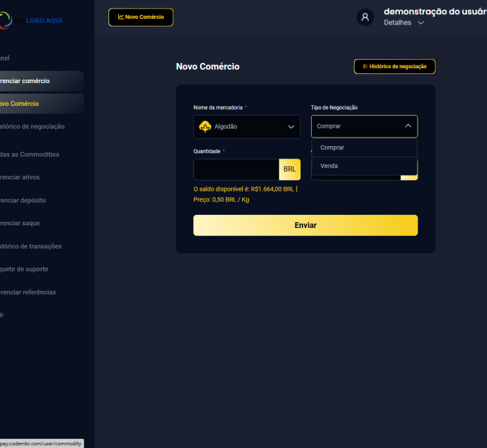Image resolution: width=487 pixels, height=448 pixels.
Task: Click the cotton icon beside Algodão
Action: coord(205,127)
